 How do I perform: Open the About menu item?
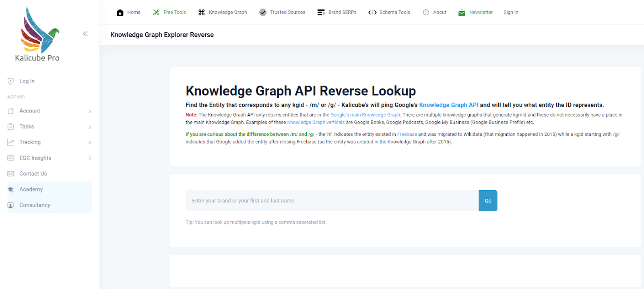(440, 12)
